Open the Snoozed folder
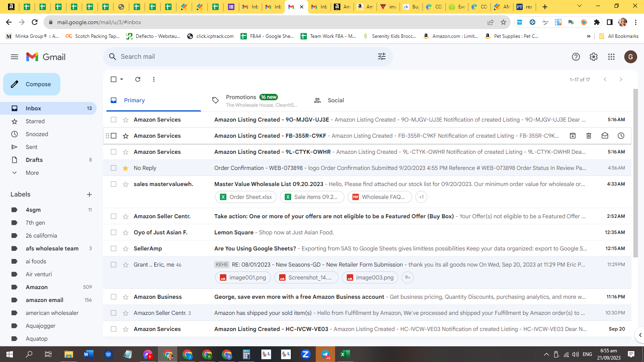This screenshot has width=644, height=362. pos(48,134)
